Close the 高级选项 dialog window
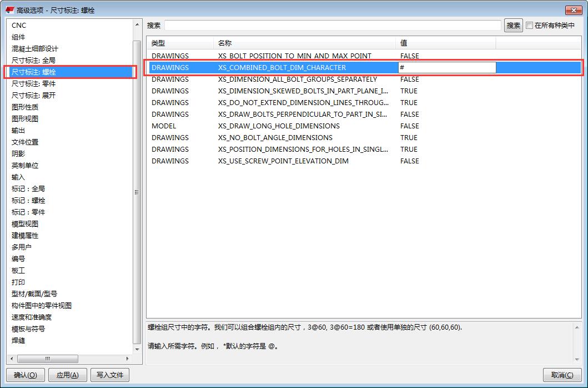588x388 pixels. (573, 9)
